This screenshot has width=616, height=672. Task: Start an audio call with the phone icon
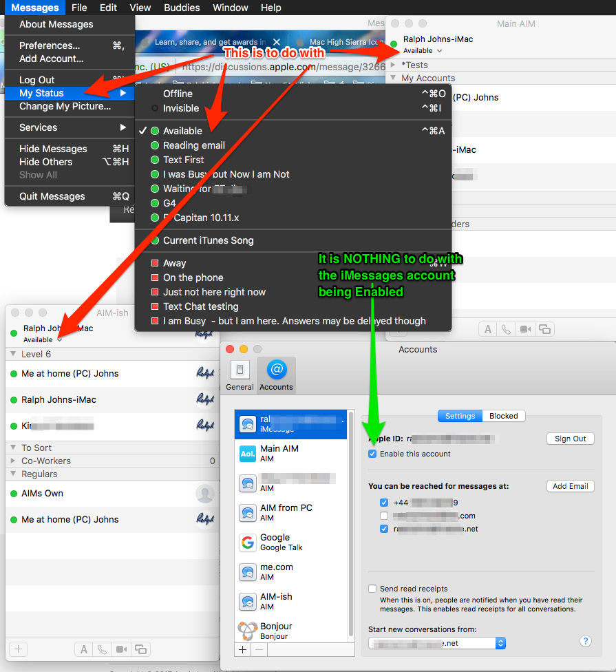101,649
